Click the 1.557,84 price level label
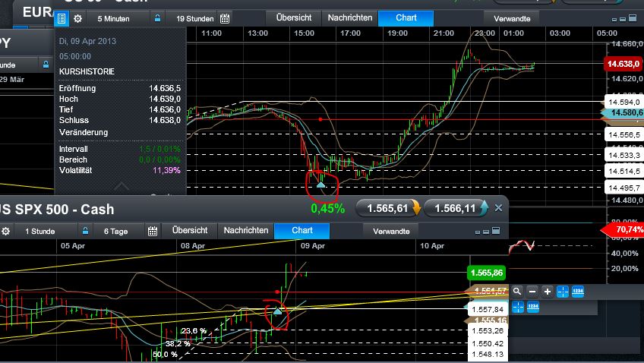The height and width of the screenshot is (363, 644). pos(487,309)
